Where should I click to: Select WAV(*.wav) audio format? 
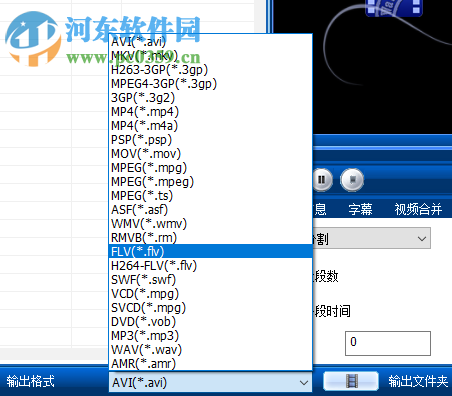pos(210,350)
